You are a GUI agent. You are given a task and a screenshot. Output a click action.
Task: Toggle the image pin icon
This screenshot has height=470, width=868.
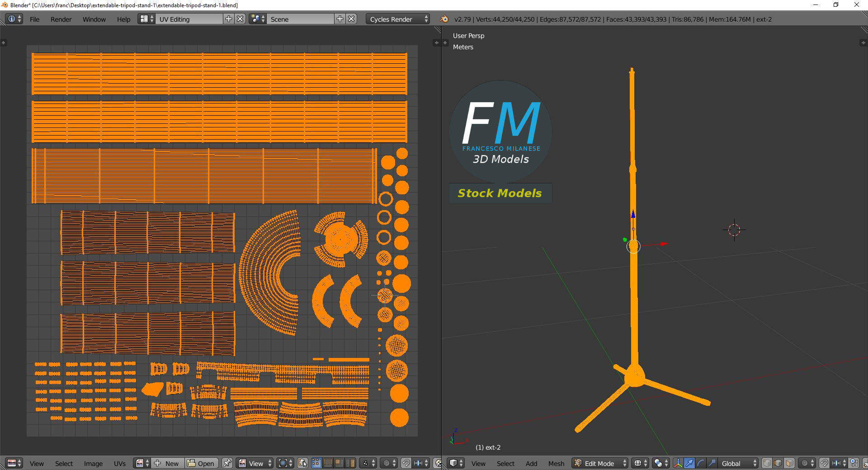click(x=227, y=463)
